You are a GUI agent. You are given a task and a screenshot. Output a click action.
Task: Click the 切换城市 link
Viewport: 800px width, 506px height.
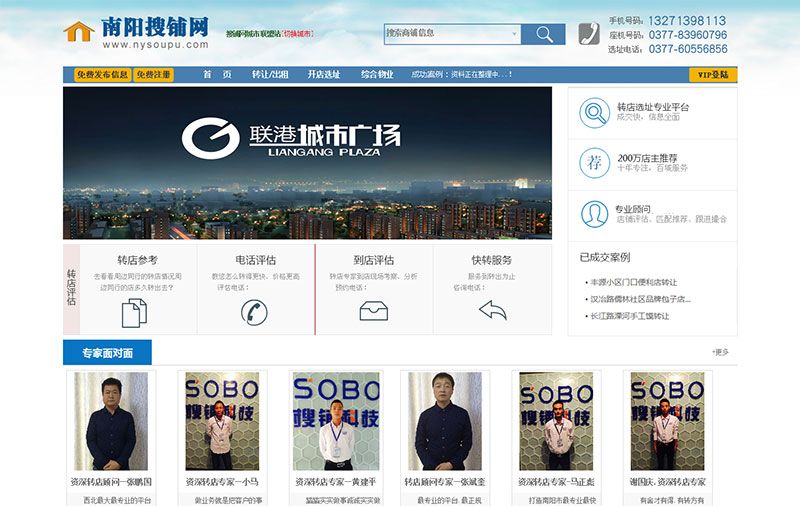tap(297, 34)
